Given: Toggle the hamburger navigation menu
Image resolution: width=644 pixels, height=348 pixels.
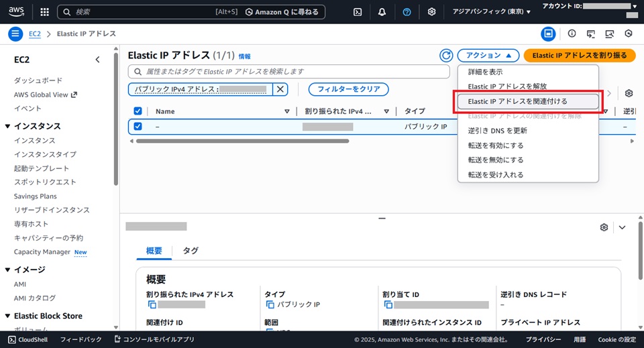Looking at the screenshot, I should 15,34.
